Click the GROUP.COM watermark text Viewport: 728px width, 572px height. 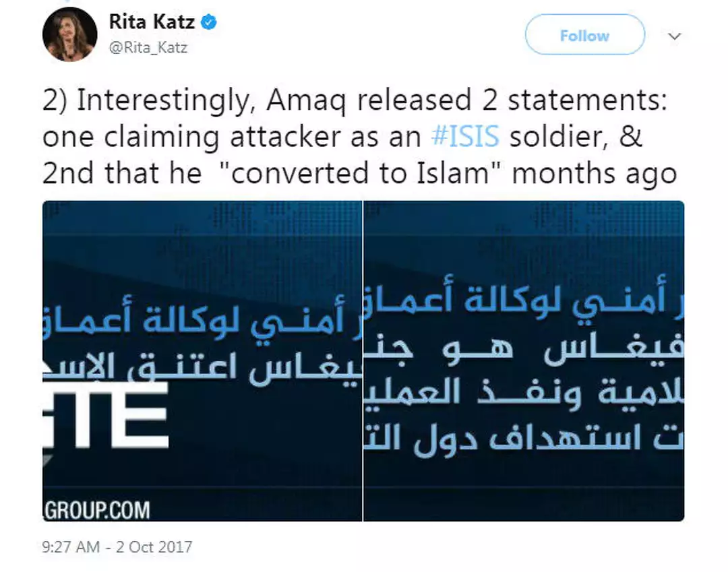click(96, 509)
